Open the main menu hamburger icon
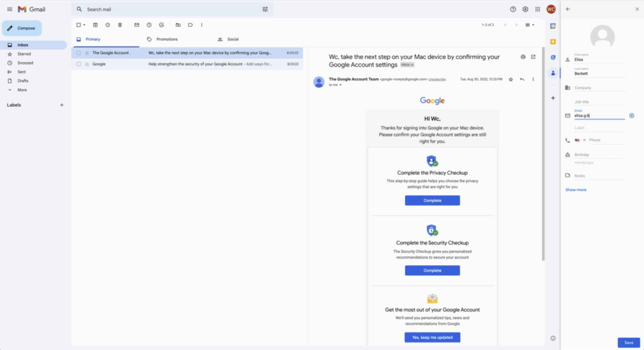Image resolution: width=644 pixels, height=350 pixels. 10,9
